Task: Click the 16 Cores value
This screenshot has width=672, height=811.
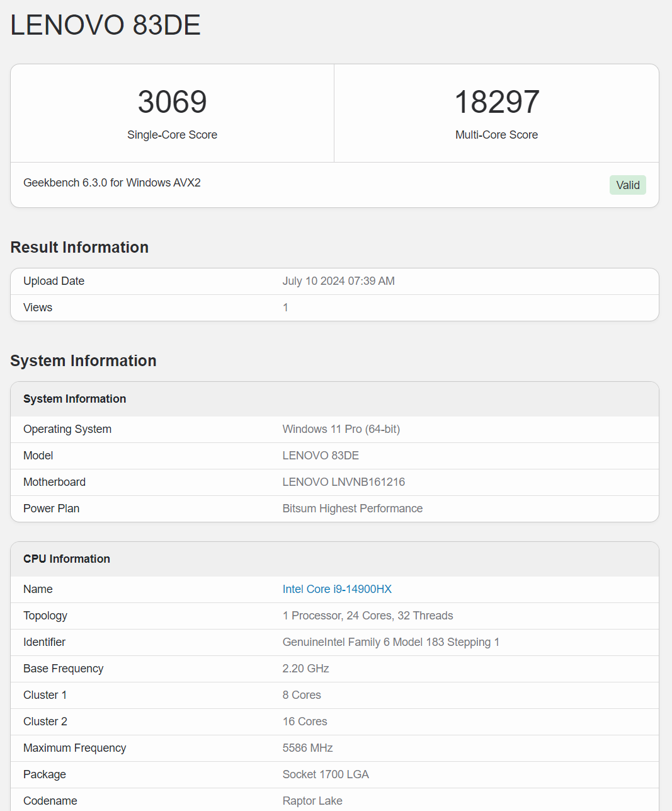Action: click(305, 722)
